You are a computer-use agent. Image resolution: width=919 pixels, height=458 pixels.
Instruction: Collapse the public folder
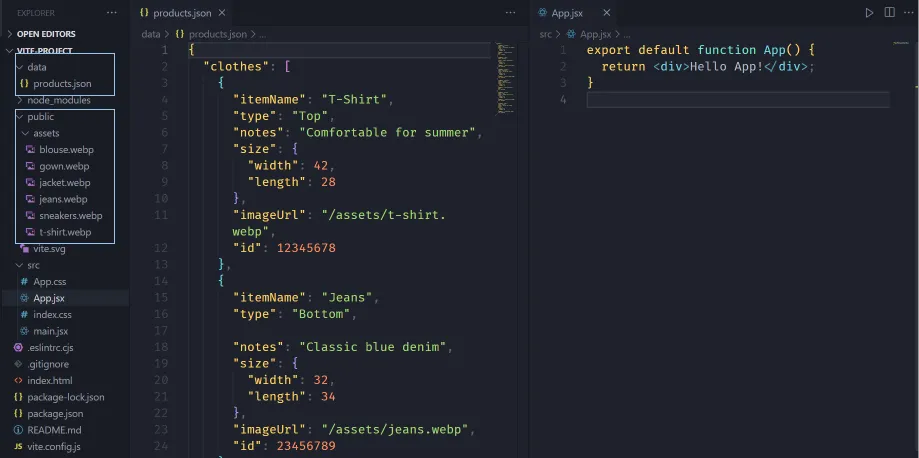point(40,116)
